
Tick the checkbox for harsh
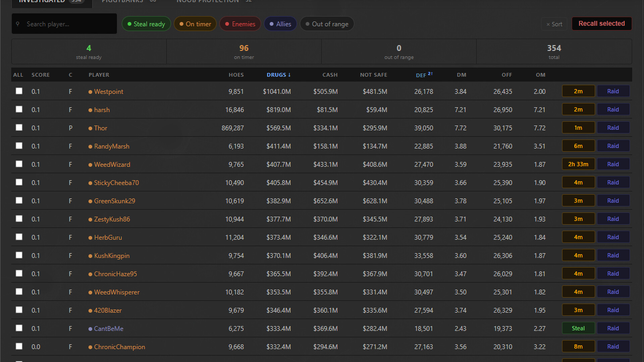pos(19,109)
